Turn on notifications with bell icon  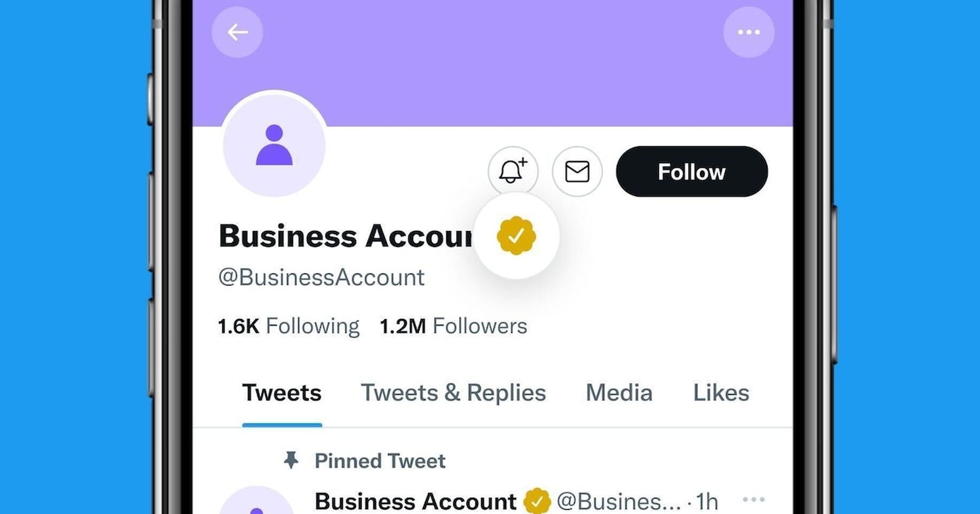[512, 171]
